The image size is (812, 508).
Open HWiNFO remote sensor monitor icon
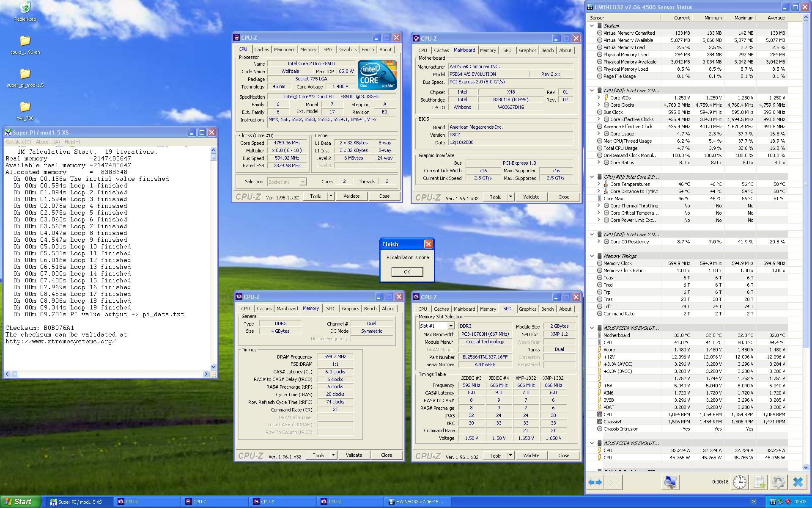pyautogui.click(x=670, y=482)
